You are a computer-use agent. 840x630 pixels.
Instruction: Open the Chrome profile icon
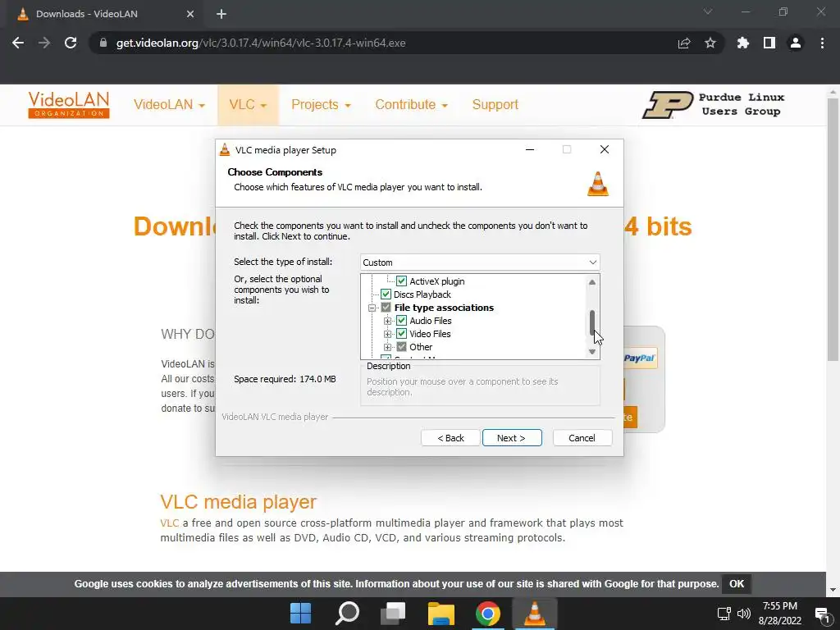796,43
